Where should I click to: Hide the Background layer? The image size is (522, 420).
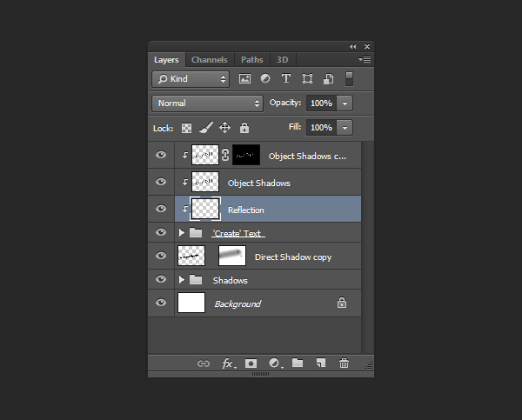[x=161, y=303]
